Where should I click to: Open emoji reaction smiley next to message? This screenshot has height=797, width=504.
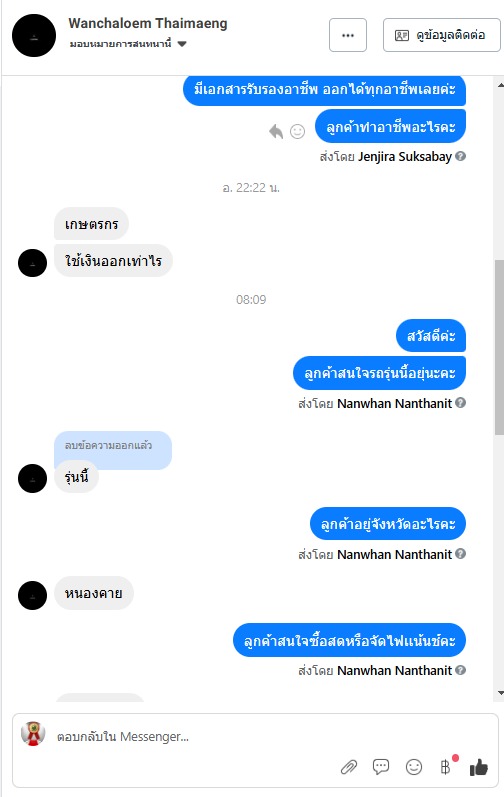coord(297,132)
